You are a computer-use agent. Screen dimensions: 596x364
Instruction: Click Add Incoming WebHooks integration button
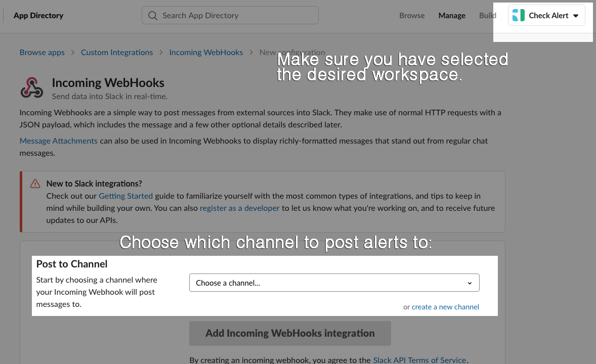point(290,333)
